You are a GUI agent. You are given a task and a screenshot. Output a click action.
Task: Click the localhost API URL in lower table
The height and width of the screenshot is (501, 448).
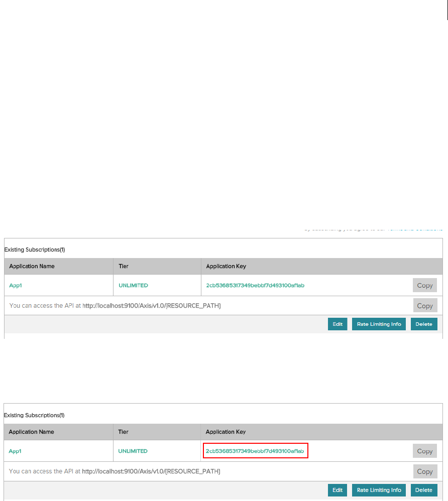(151, 471)
